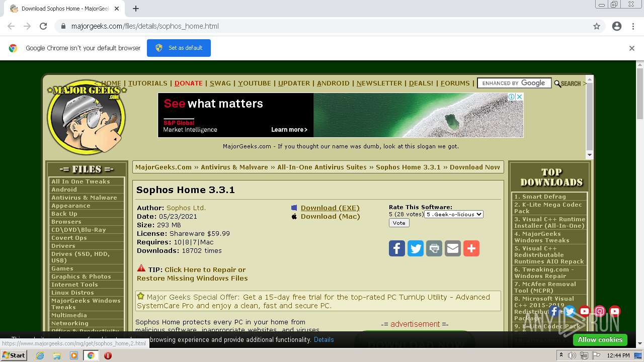Click the site padlock icon

[63, 26]
